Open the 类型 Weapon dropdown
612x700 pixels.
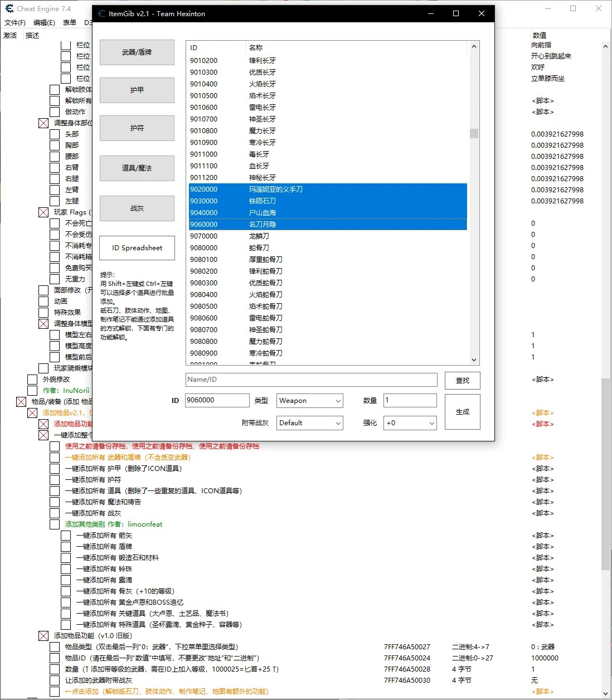click(x=310, y=401)
